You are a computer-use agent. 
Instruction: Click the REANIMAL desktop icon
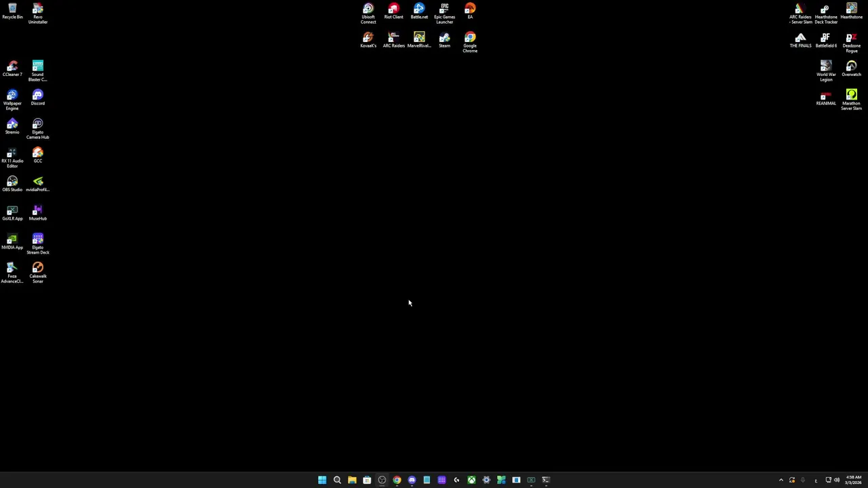(826, 98)
